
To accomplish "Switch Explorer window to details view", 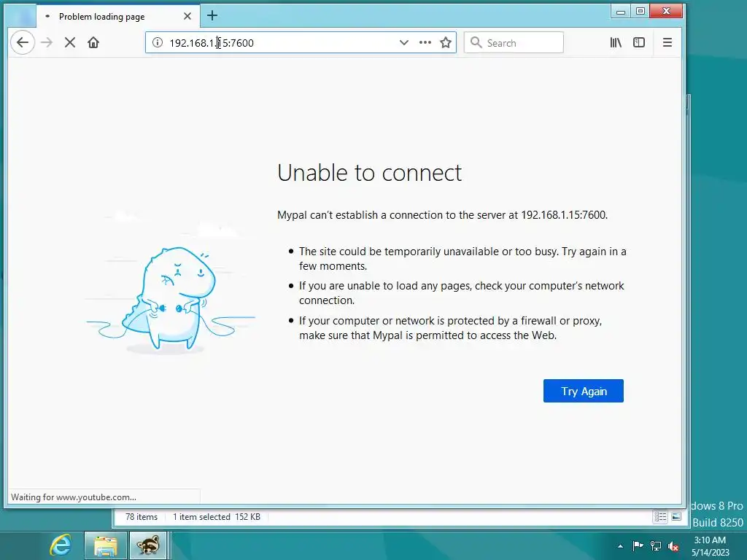I will pyautogui.click(x=660, y=517).
